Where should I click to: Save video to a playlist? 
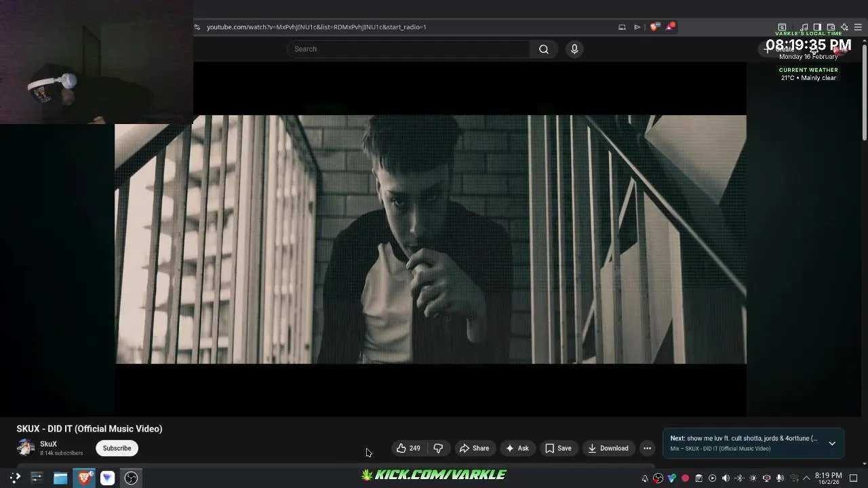pyautogui.click(x=558, y=448)
